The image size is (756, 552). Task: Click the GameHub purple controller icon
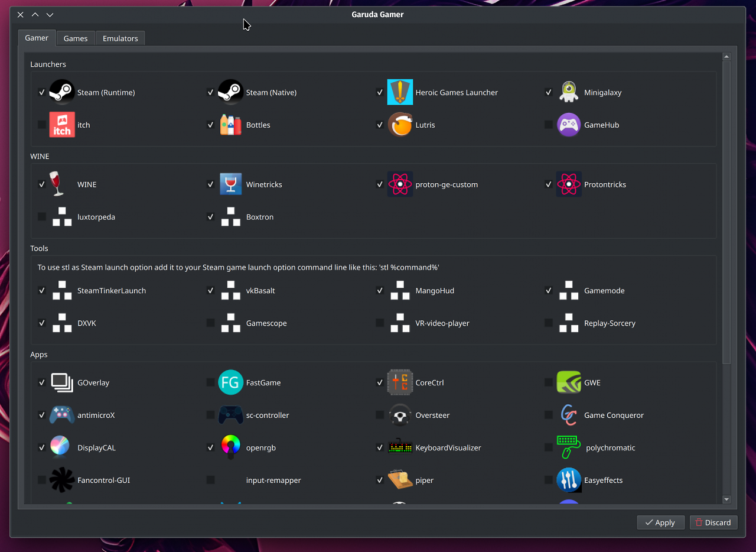pos(569,125)
